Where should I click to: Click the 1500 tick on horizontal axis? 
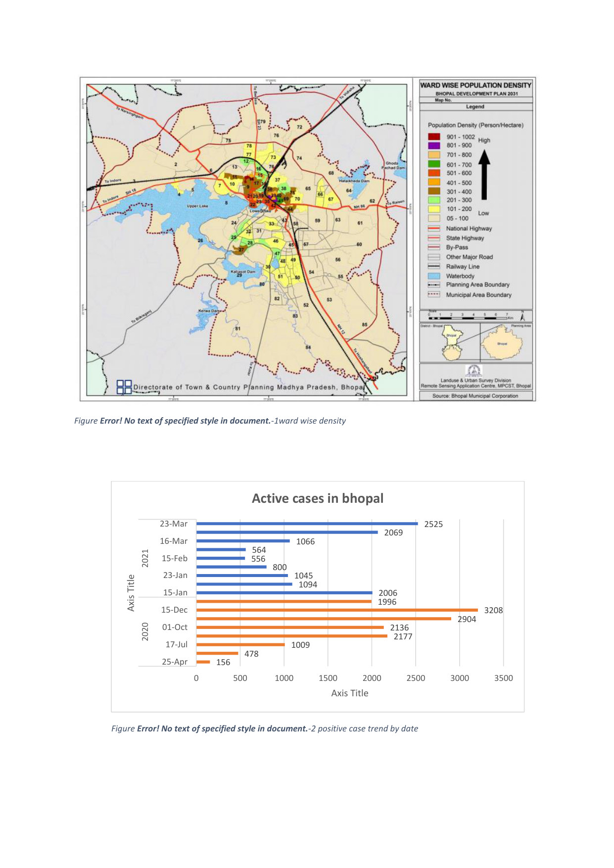coord(328,678)
